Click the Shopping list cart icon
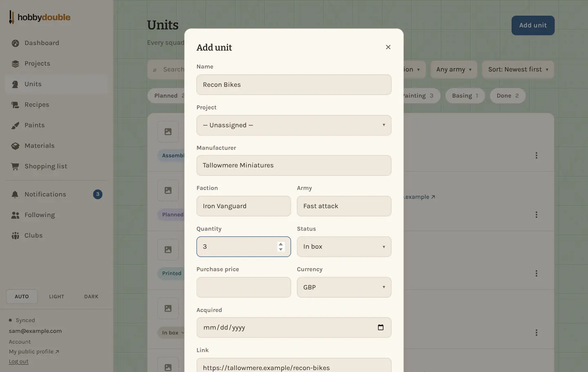 pyautogui.click(x=16, y=166)
